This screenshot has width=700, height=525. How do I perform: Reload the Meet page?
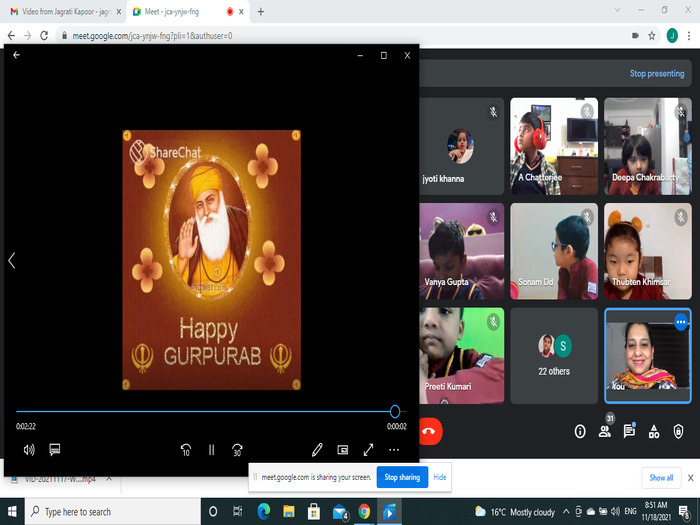click(44, 36)
